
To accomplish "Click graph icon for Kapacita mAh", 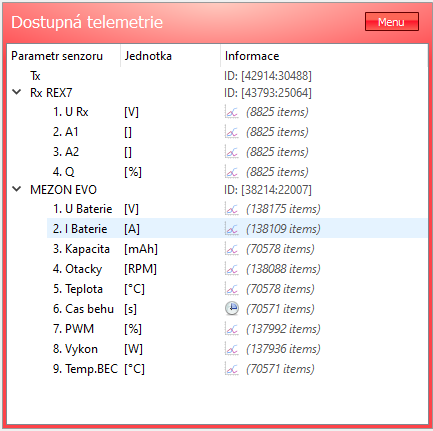I will coord(232,249).
